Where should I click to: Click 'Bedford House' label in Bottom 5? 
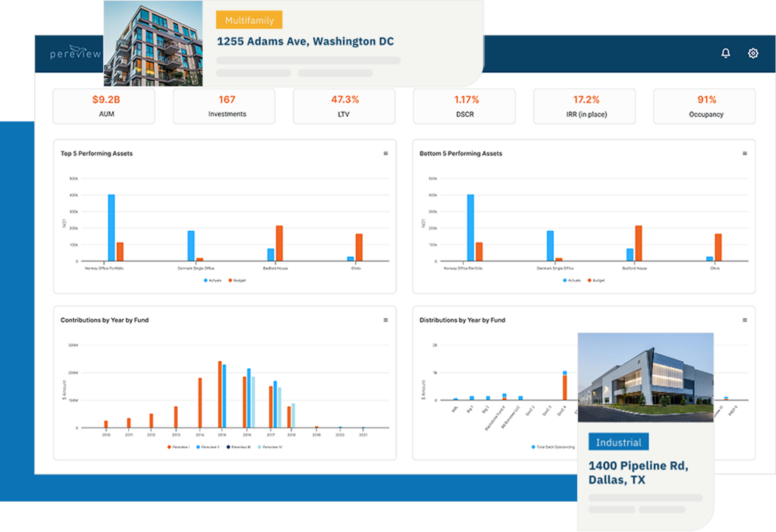coord(635,268)
